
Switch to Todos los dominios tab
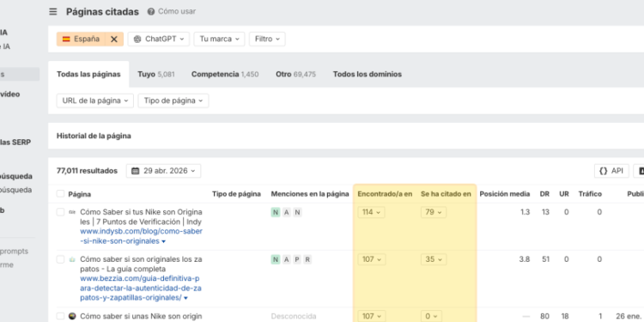point(368,75)
